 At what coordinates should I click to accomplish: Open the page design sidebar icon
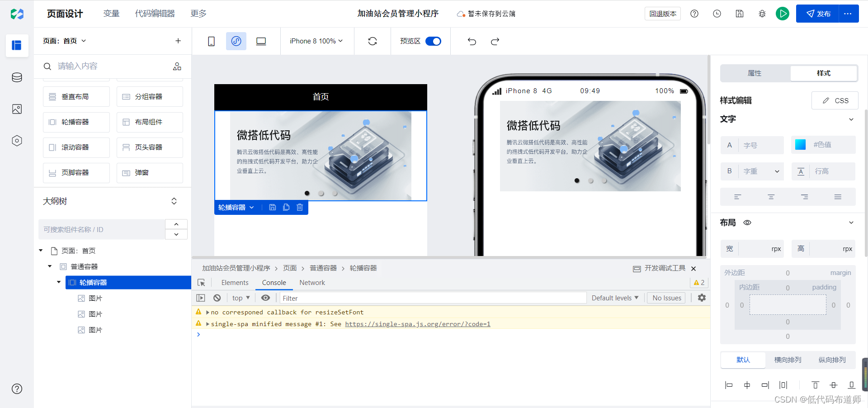[x=17, y=45]
